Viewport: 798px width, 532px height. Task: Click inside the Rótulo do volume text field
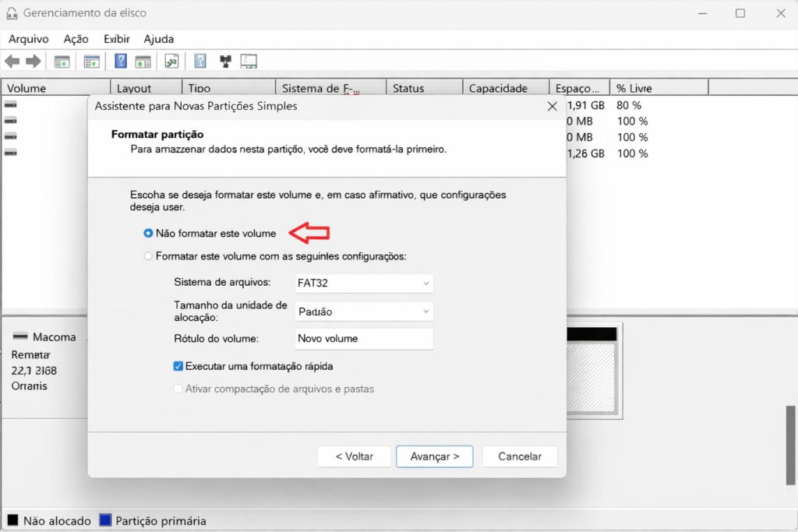363,339
